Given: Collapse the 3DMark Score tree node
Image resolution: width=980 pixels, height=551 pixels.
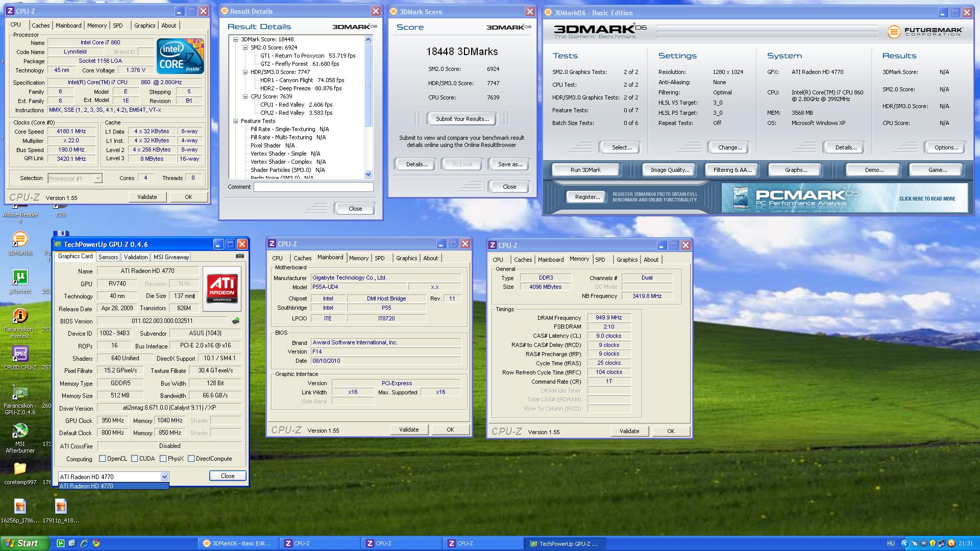Looking at the screenshot, I should pyautogui.click(x=236, y=39).
